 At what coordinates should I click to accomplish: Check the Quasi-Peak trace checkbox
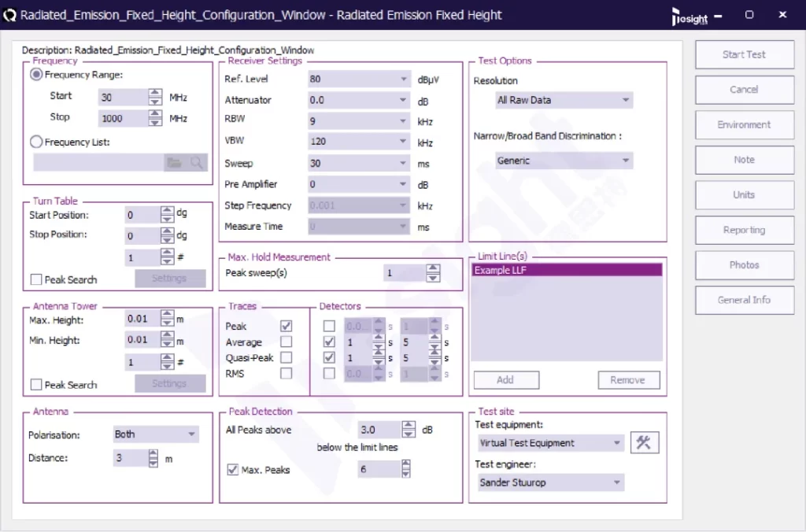point(287,357)
